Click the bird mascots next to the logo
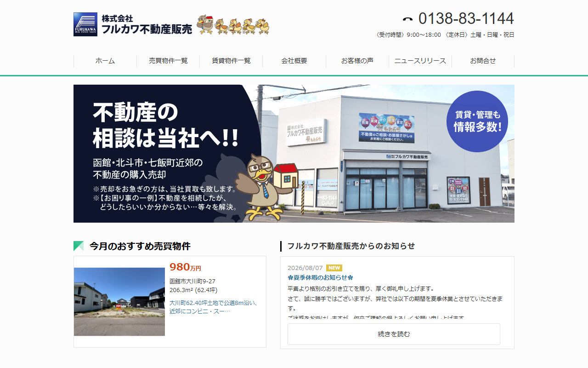 233,25
